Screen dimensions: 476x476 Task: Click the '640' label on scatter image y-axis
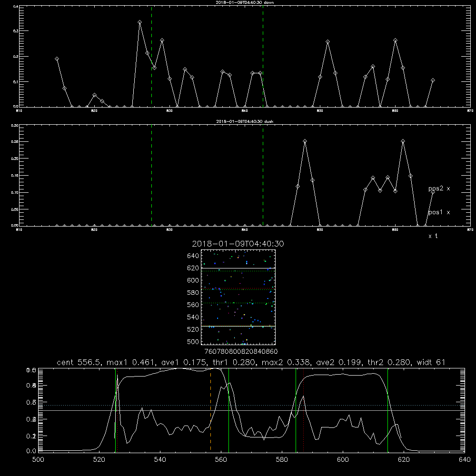(x=193, y=256)
